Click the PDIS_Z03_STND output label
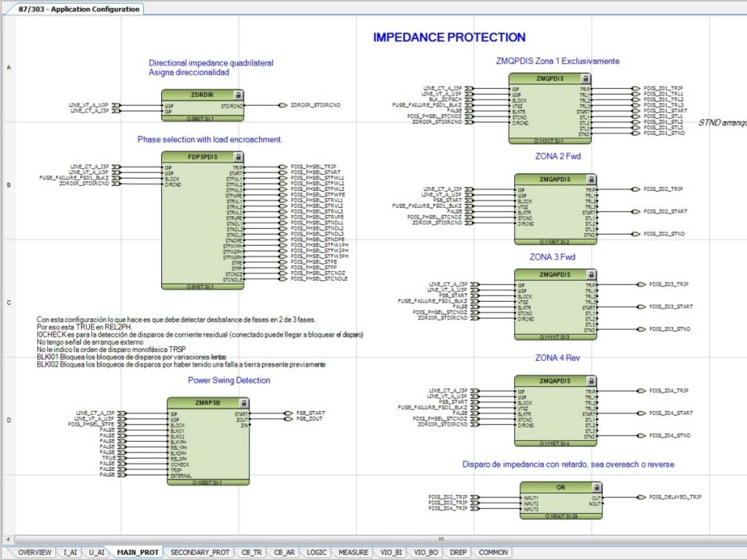 point(670,329)
